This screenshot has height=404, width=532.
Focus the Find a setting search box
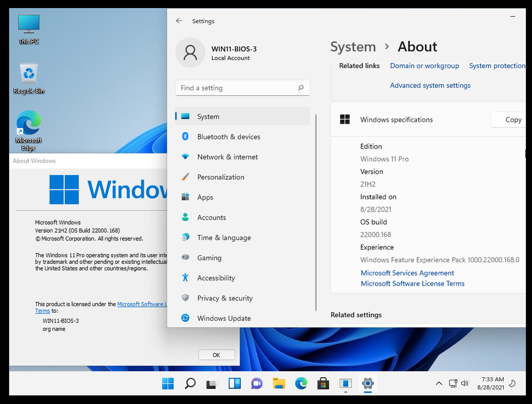click(243, 88)
